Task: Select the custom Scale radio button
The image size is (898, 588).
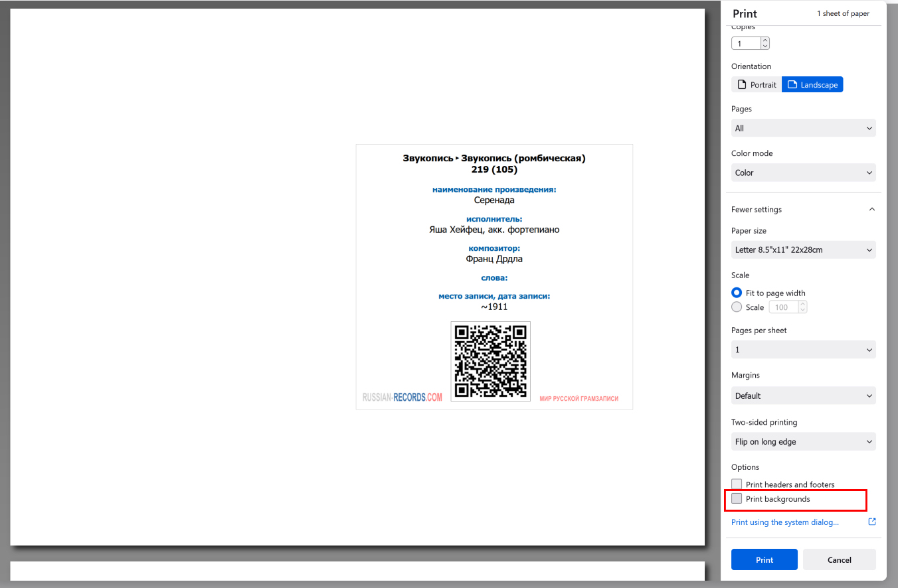Action: (x=737, y=307)
